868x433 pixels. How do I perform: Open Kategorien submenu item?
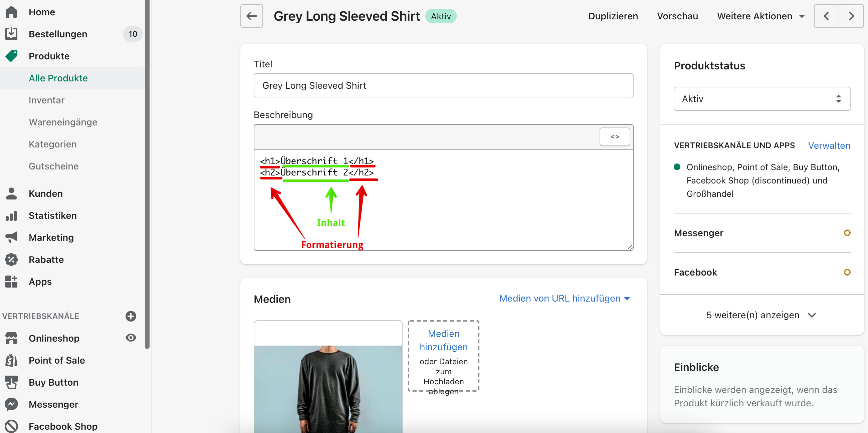tap(52, 144)
